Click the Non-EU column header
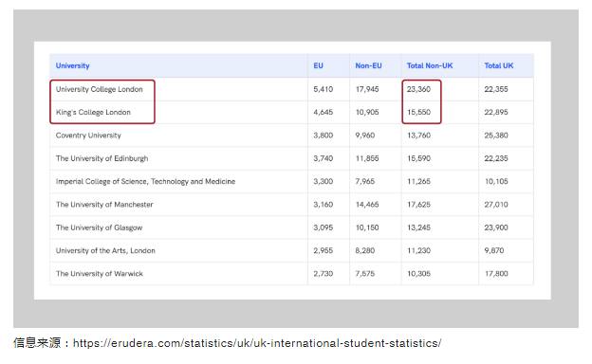Viewport: 592px width, 364px height. 368,65
